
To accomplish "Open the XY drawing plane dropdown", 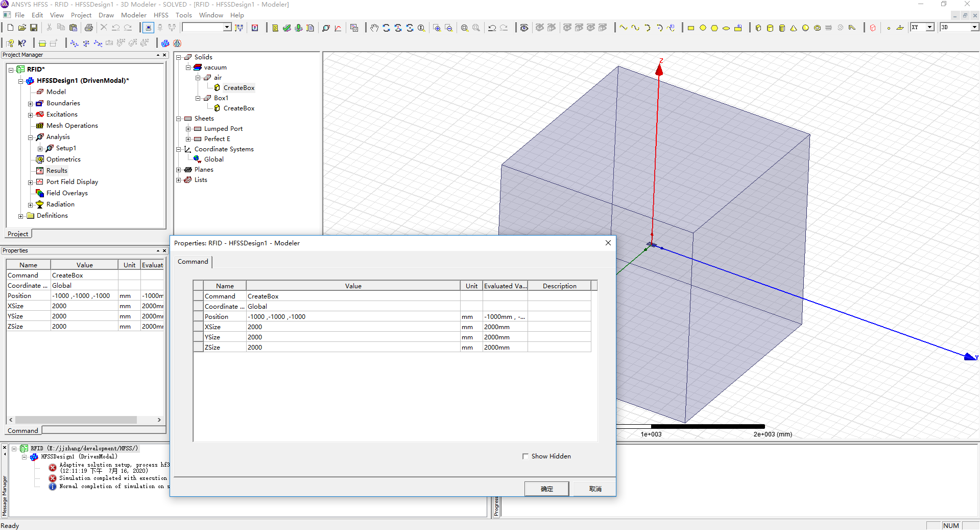I will coord(930,27).
